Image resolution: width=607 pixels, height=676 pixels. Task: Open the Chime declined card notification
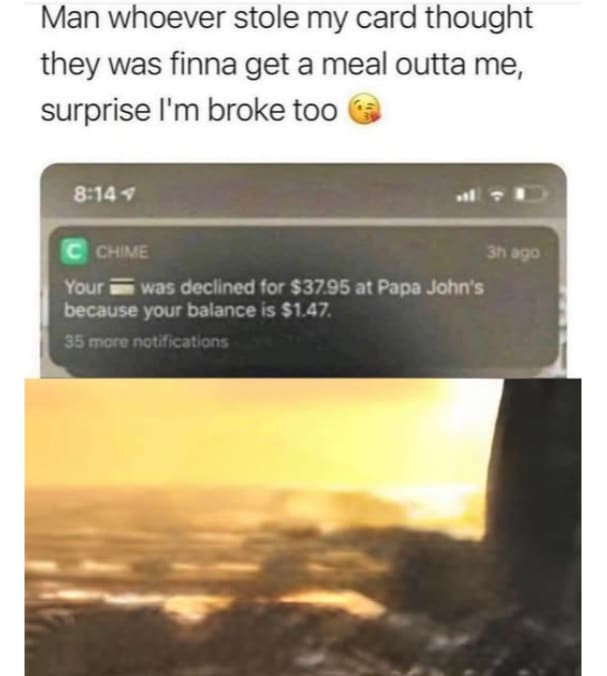tap(304, 299)
